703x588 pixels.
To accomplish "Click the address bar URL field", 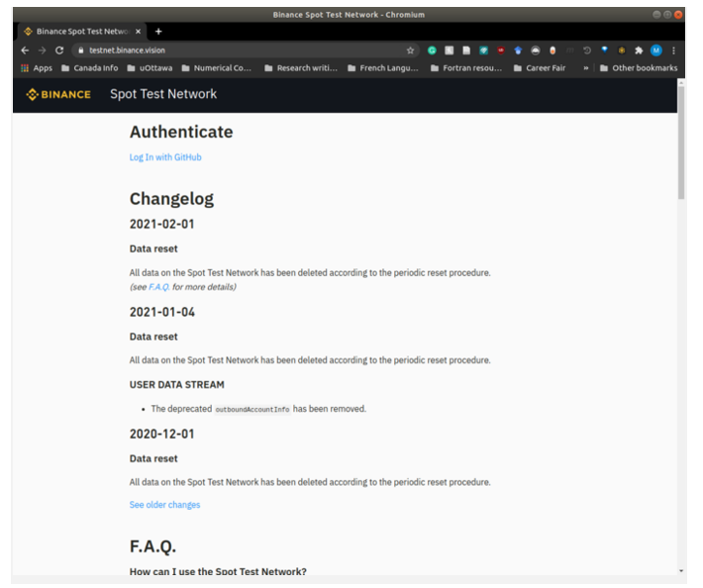I will pyautogui.click(x=238, y=49).
